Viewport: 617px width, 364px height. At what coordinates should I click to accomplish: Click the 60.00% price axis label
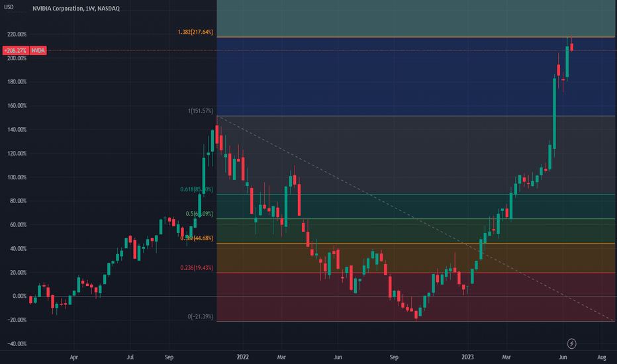[x=18, y=225]
